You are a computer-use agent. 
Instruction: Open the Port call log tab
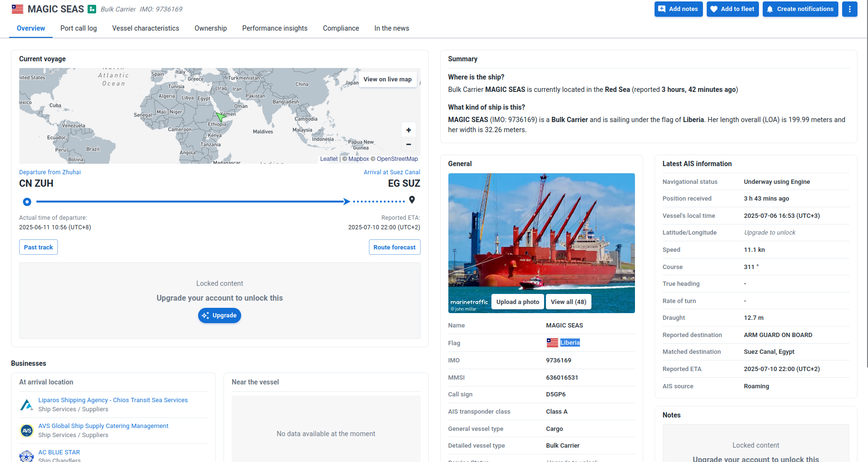coord(78,28)
